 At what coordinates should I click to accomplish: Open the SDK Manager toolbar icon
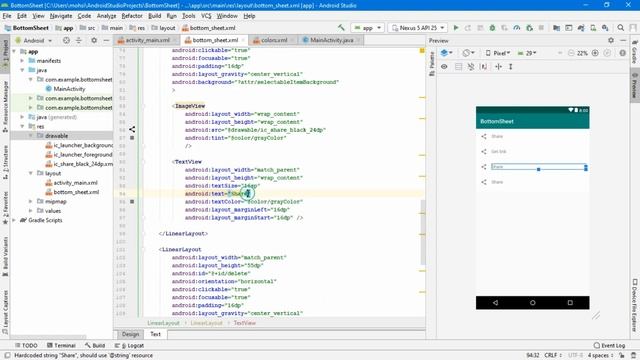(x=605, y=28)
